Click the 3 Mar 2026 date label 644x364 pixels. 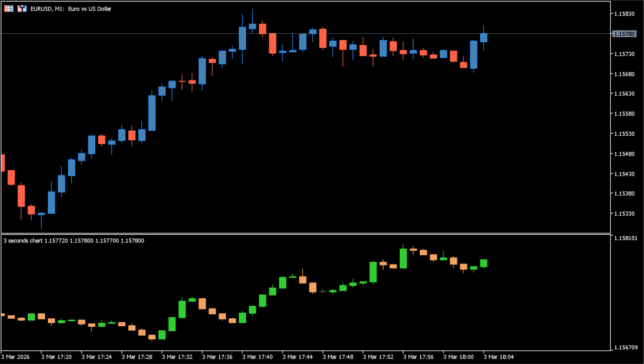point(16,357)
